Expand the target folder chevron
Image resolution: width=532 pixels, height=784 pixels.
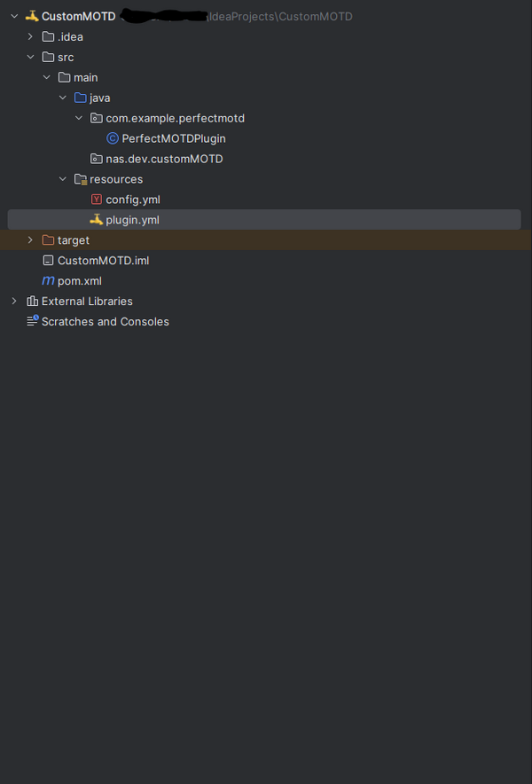click(x=30, y=240)
